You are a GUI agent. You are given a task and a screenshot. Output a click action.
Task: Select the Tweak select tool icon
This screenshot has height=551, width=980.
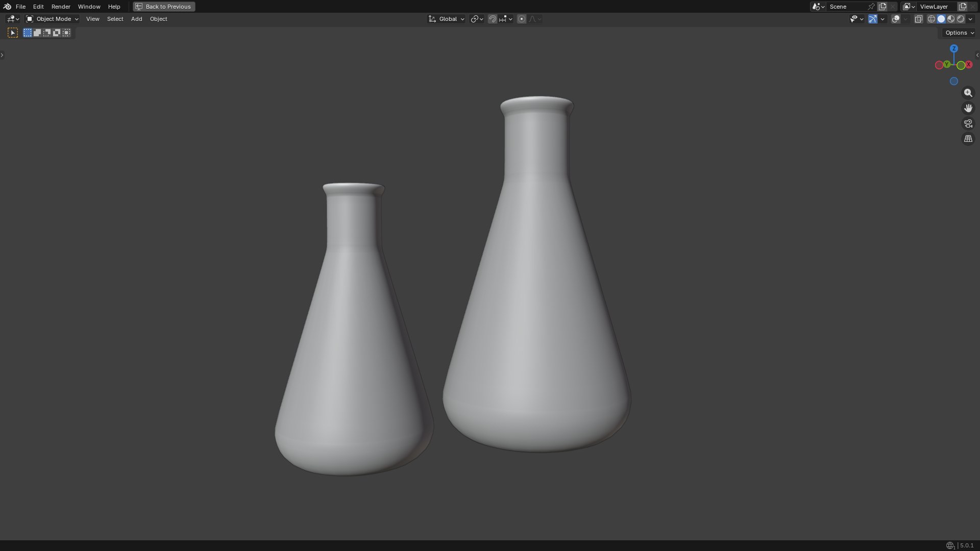tap(13, 33)
